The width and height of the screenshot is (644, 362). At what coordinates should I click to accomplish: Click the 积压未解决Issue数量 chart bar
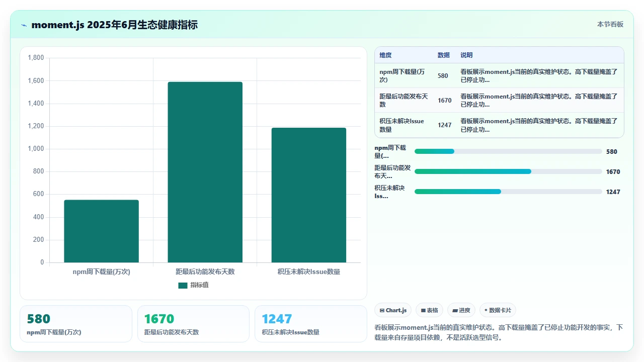tap(309, 195)
